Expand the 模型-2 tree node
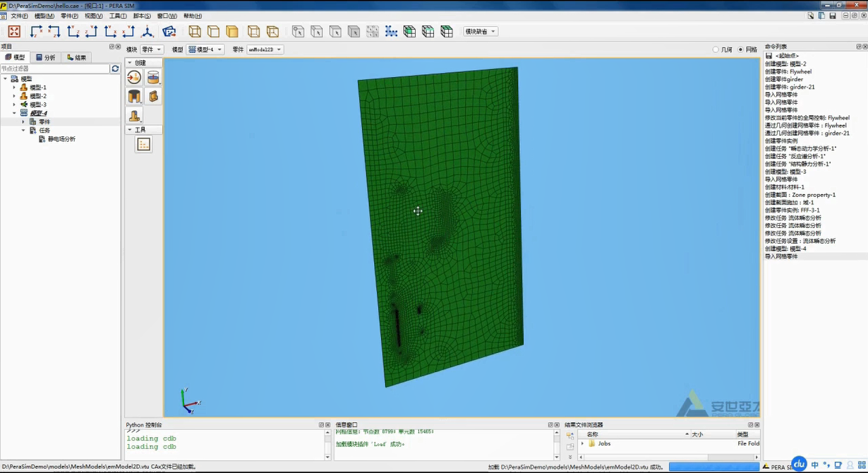 coord(14,96)
